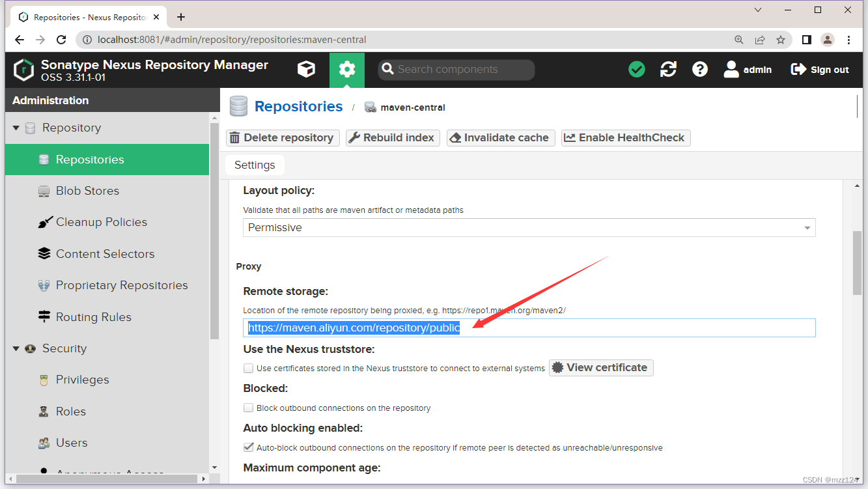Enable Use the Nexus truststore checkbox
This screenshot has height=489, width=868.
click(x=248, y=369)
